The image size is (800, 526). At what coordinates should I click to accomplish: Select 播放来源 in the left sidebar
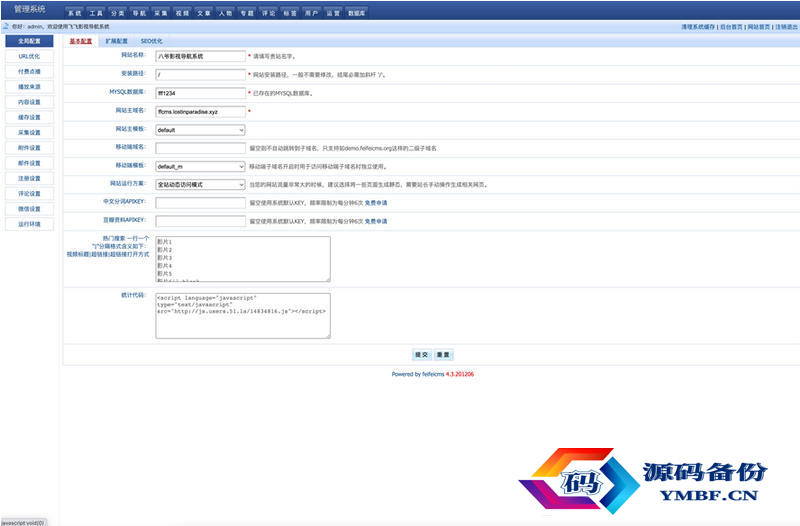29,87
